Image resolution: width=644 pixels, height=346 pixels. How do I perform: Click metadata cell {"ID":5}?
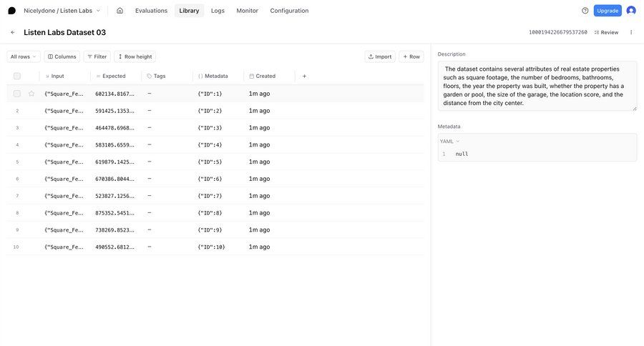pyautogui.click(x=210, y=162)
